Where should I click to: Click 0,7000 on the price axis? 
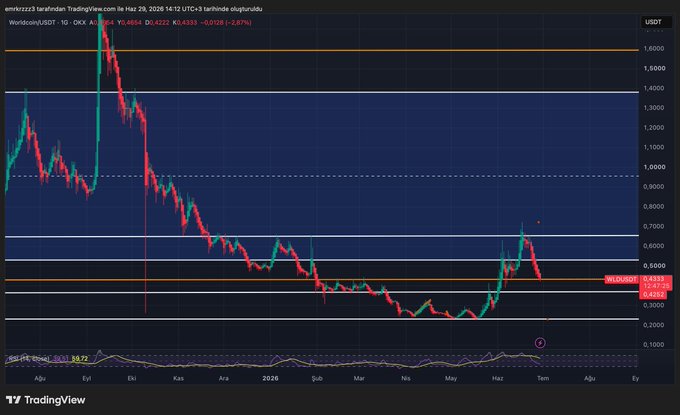654,226
